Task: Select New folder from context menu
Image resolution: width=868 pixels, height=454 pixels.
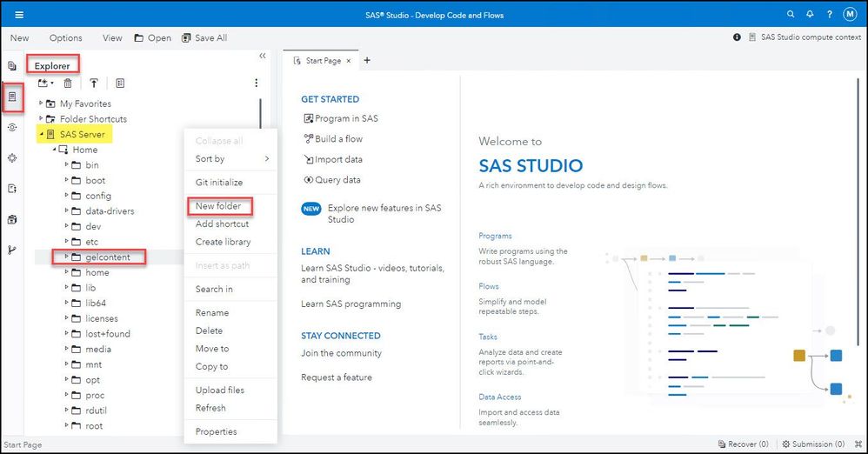Action: (218, 206)
